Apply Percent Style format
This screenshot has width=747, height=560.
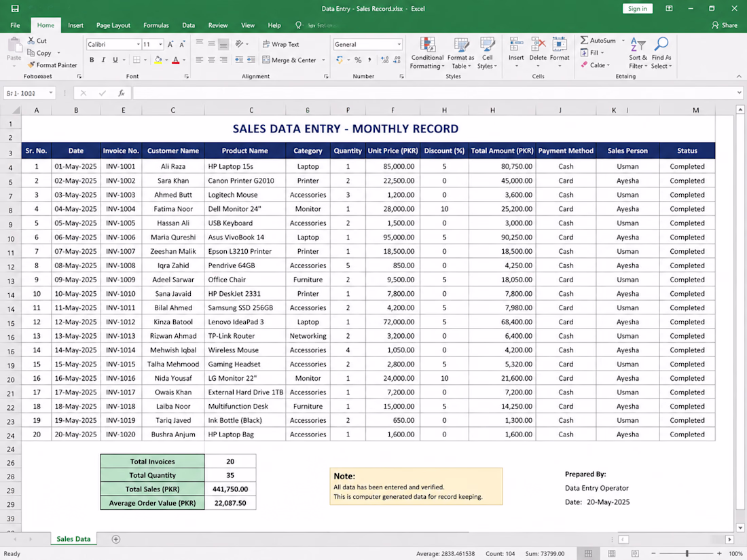tap(358, 60)
